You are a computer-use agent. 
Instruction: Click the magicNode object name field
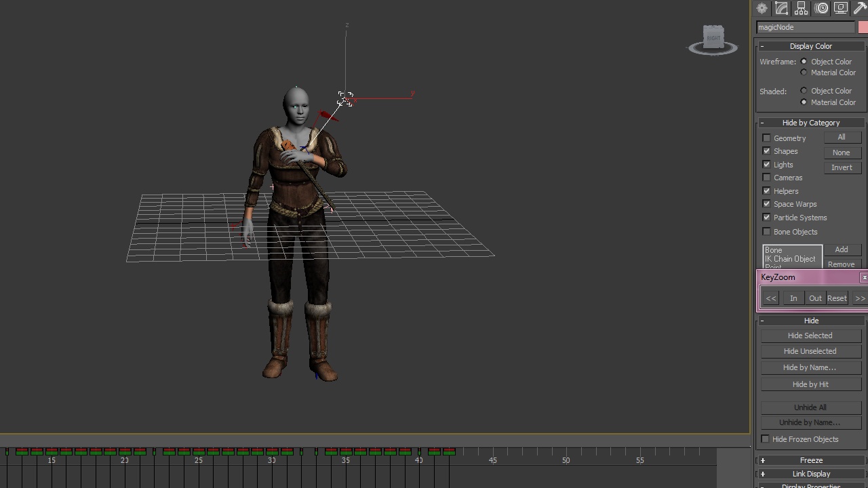[x=805, y=27]
